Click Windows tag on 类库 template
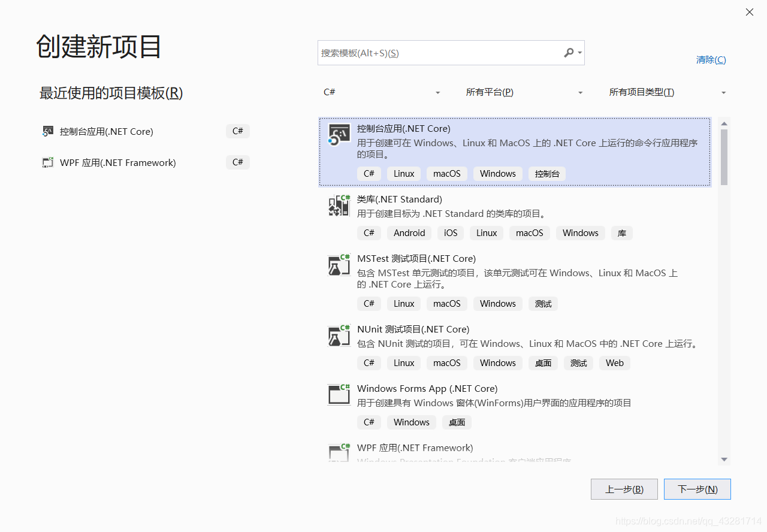The height and width of the screenshot is (532, 767). click(581, 233)
